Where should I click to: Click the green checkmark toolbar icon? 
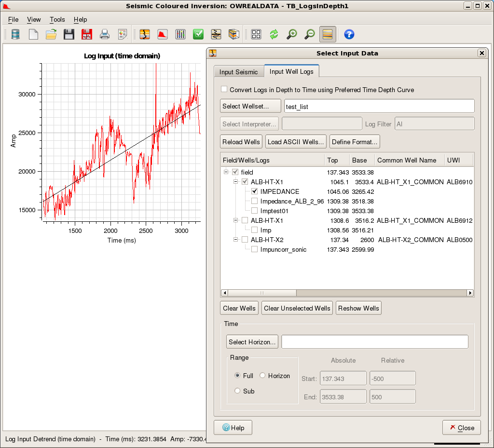(198, 34)
